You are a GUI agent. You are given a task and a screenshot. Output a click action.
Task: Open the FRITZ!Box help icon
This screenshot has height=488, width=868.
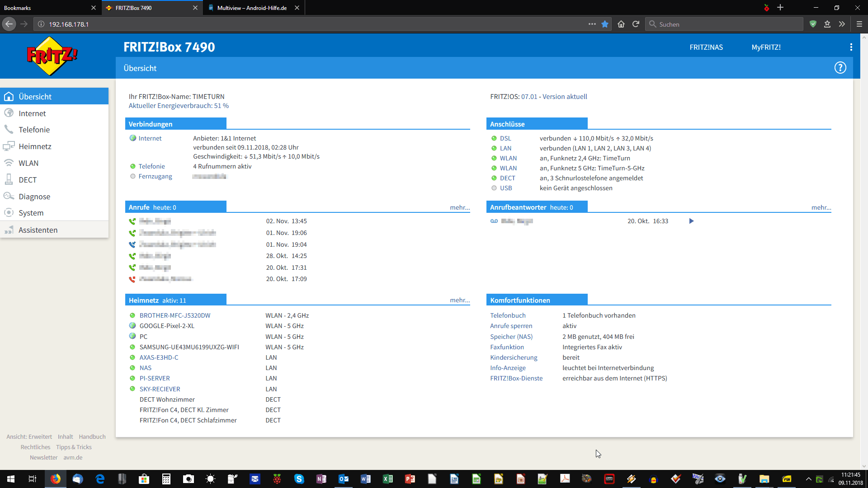(840, 68)
